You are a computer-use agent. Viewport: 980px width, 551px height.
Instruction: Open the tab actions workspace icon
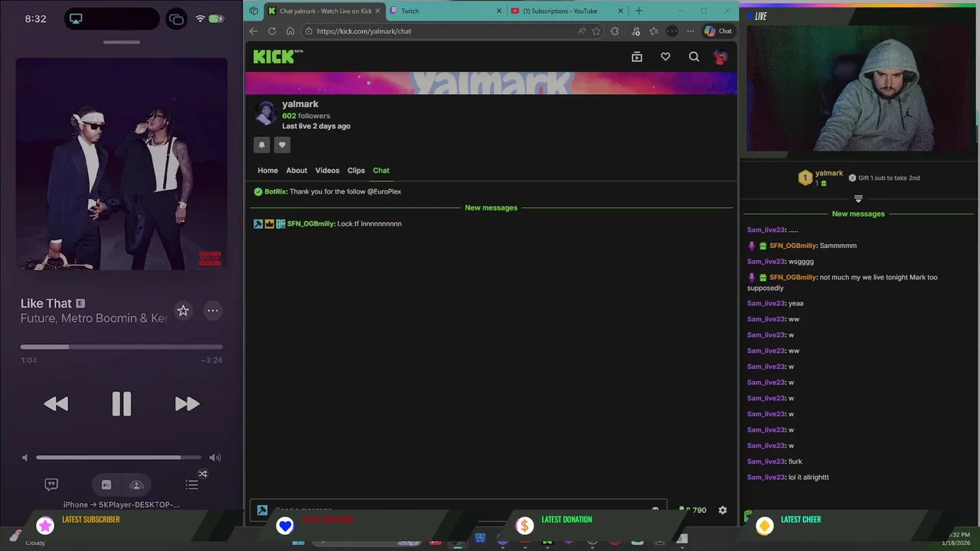(253, 11)
